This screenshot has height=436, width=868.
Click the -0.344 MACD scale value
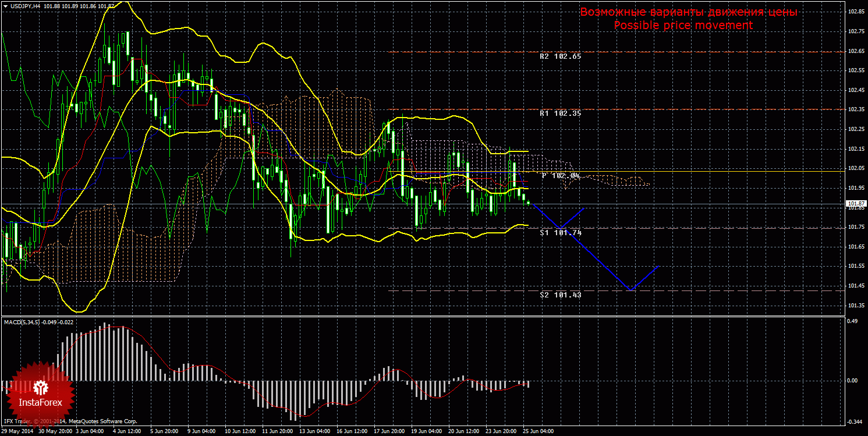click(x=853, y=421)
